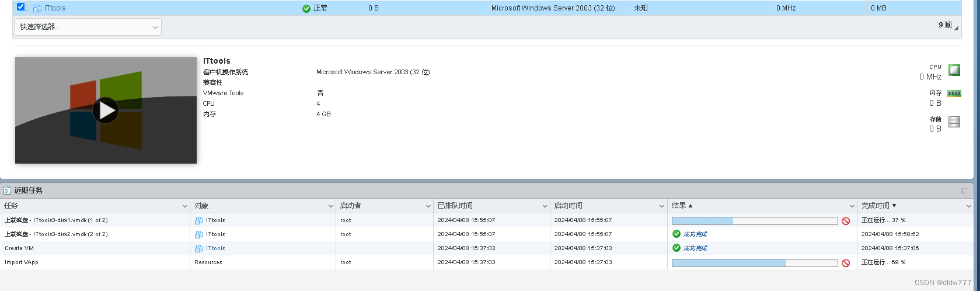980x291 pixels.
Task: Click the 未知 cell in the ITtools row
Action: pos(641,8)
